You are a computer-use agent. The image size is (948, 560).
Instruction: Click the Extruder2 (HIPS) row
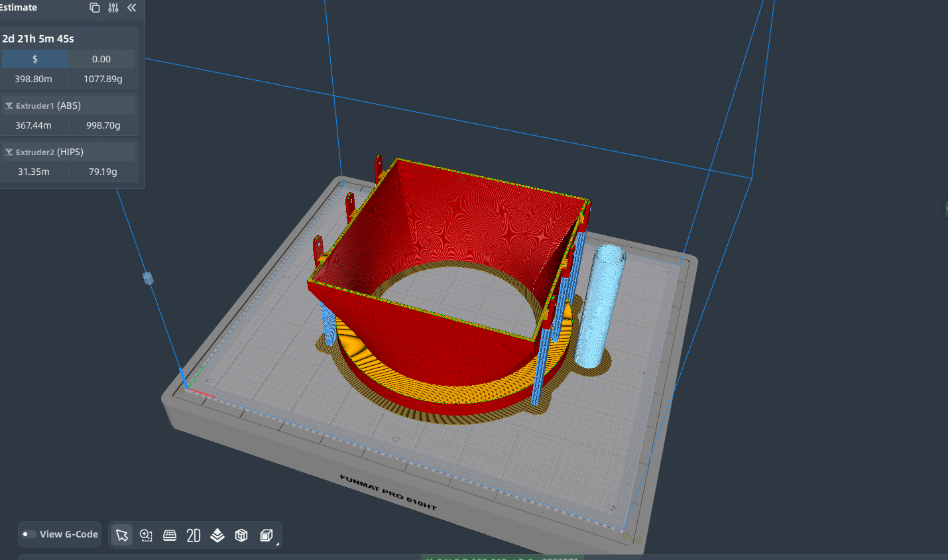pyautogui.click(x=68, y=152)
